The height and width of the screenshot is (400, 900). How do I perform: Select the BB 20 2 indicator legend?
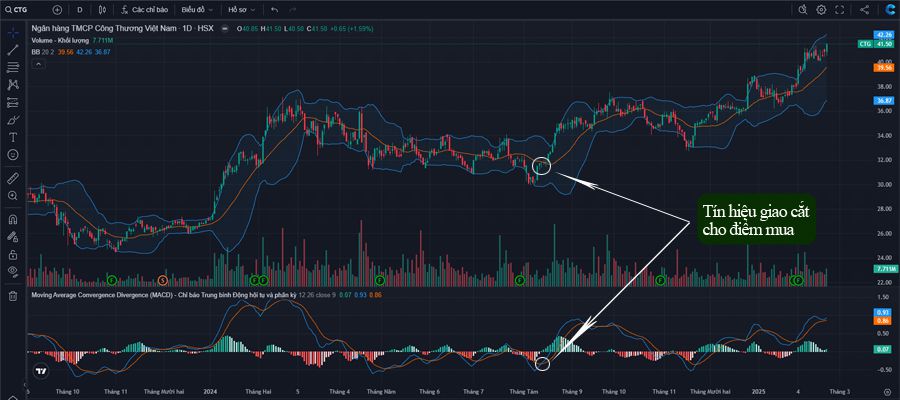(x=44, y=52)
